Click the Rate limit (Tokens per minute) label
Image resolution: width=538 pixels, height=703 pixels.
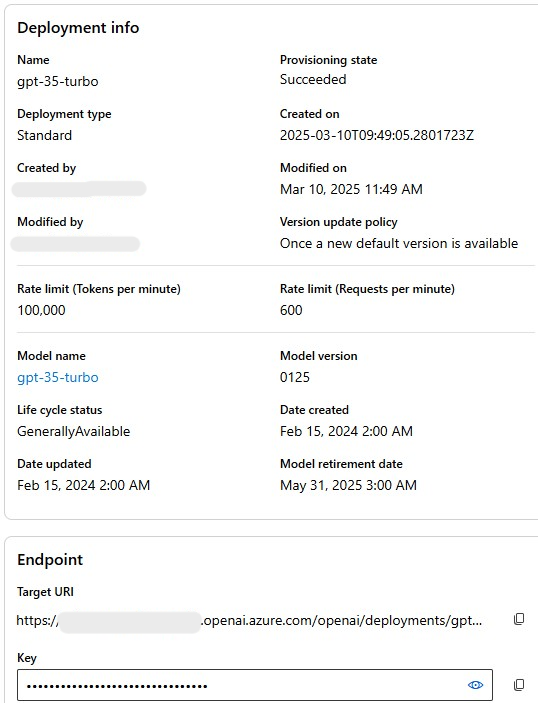(99, 289)
